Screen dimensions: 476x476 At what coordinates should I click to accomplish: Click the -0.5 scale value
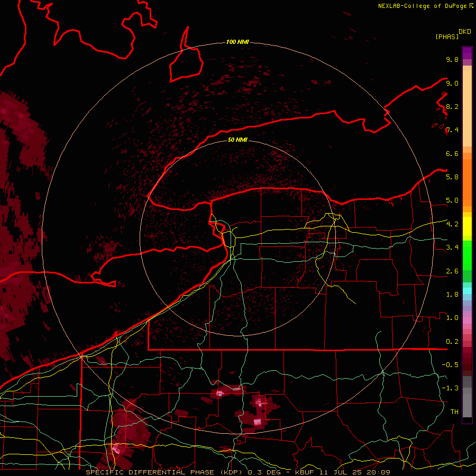[450, 364]
